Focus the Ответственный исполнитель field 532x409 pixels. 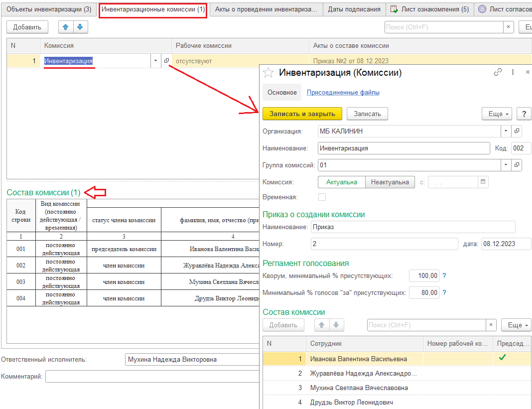click(192, 360)
